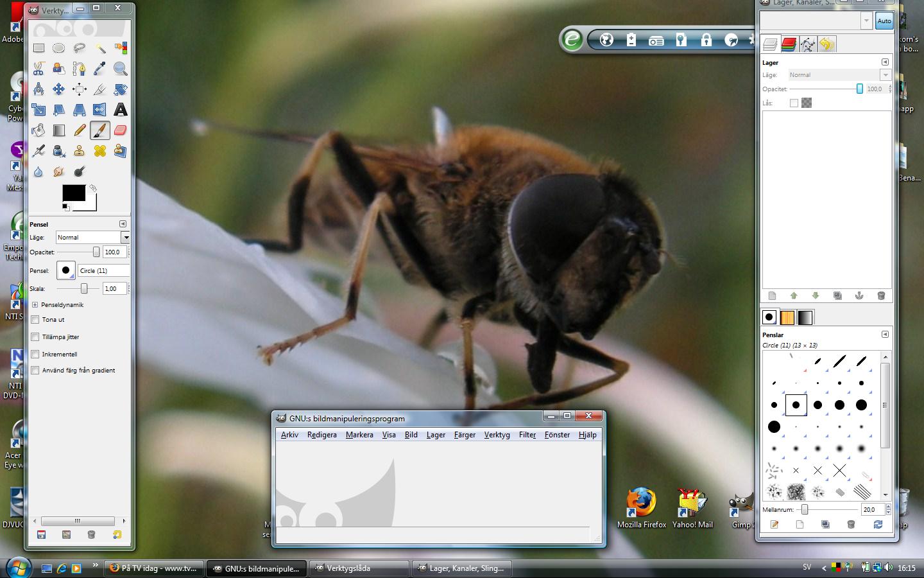
Task: Select the Move tool
Action: click(x=59, y=89)
